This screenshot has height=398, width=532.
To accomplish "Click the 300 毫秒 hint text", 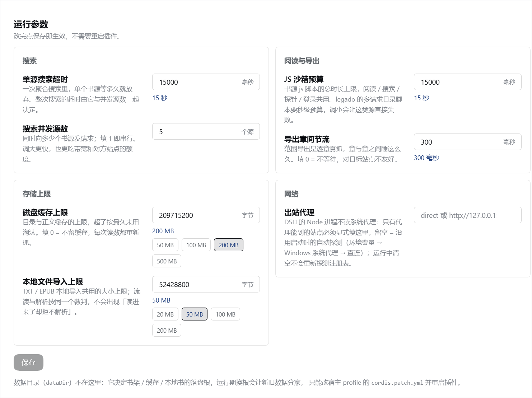I will (426, 158).
